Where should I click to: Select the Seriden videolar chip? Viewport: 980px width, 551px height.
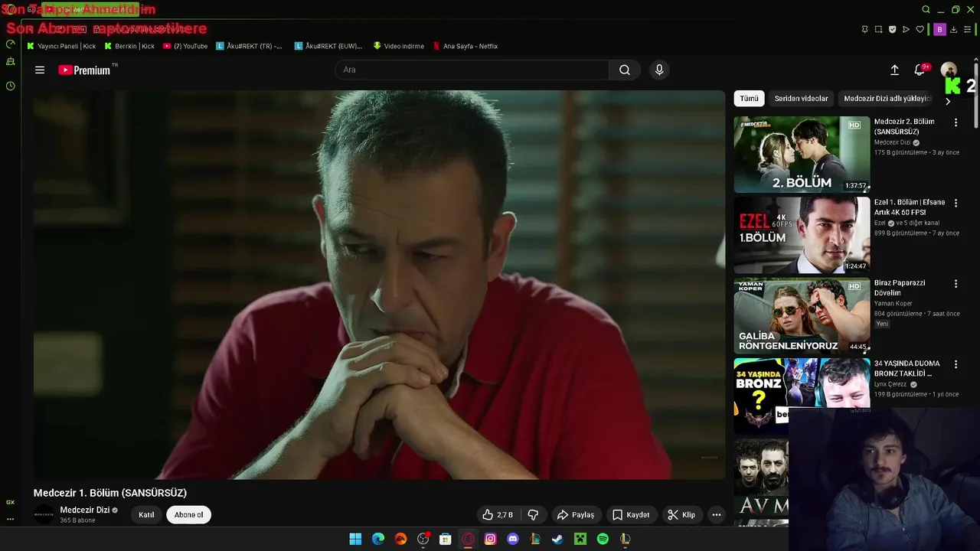(801, 99)
